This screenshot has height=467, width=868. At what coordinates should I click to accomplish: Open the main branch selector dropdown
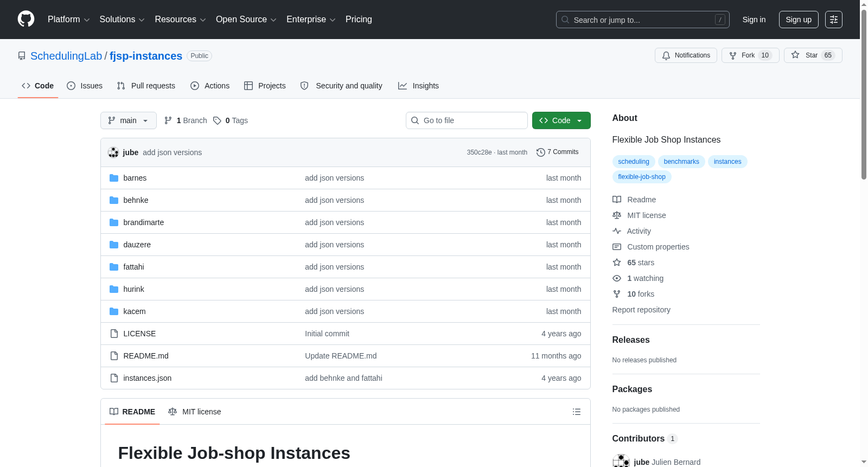click(129, 120)
